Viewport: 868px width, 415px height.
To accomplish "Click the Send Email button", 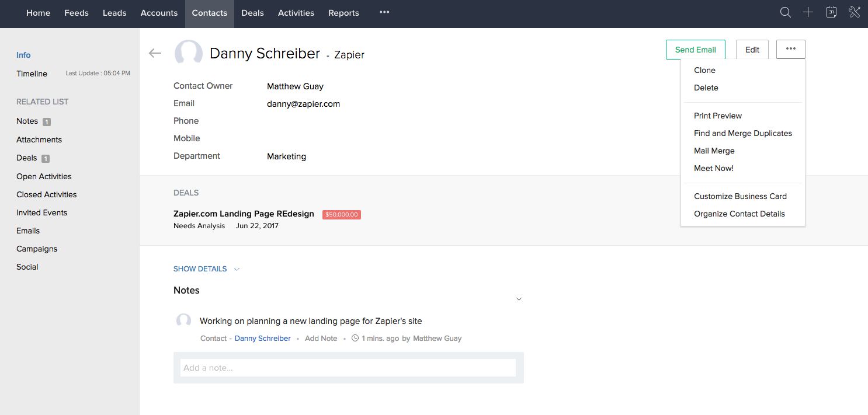I will coord(695,50).
